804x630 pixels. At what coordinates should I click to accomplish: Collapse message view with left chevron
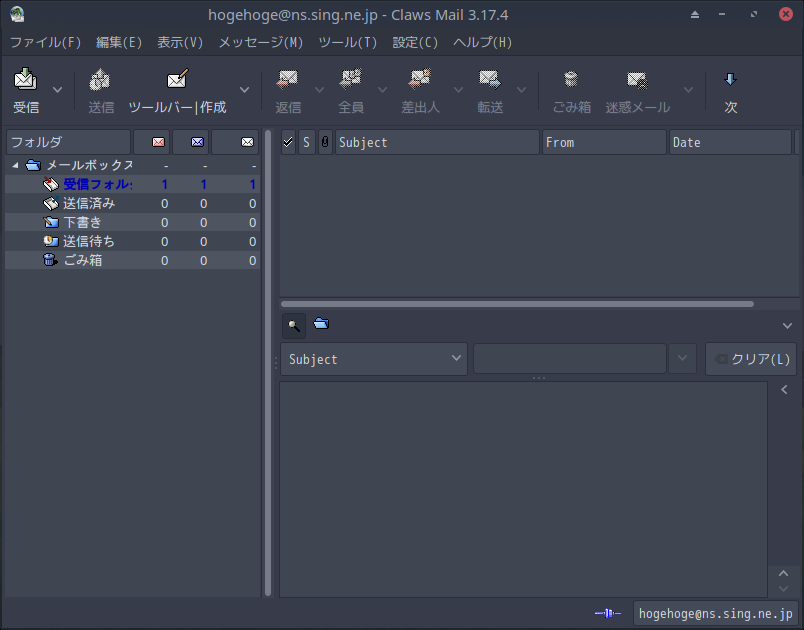pos(784,390)
